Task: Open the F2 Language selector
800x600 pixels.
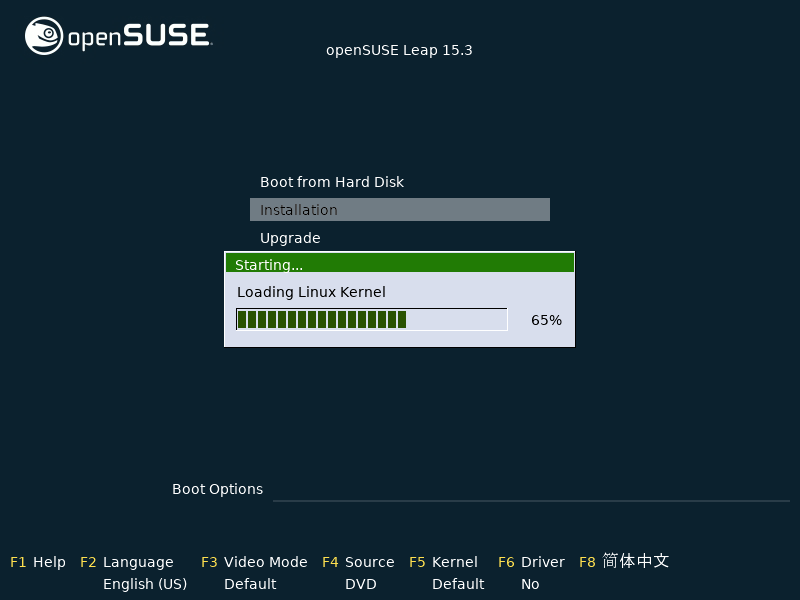Action: click(x=127, y=562)
